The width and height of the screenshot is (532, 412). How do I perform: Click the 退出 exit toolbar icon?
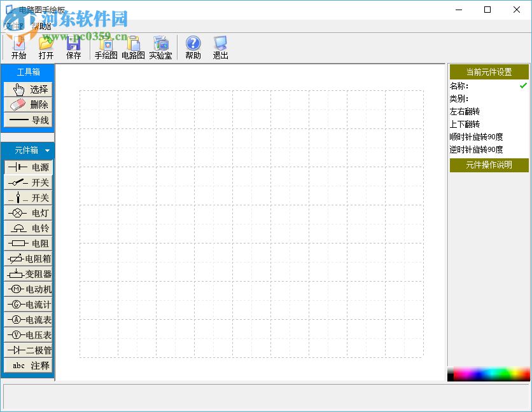(x=220, y=48)
